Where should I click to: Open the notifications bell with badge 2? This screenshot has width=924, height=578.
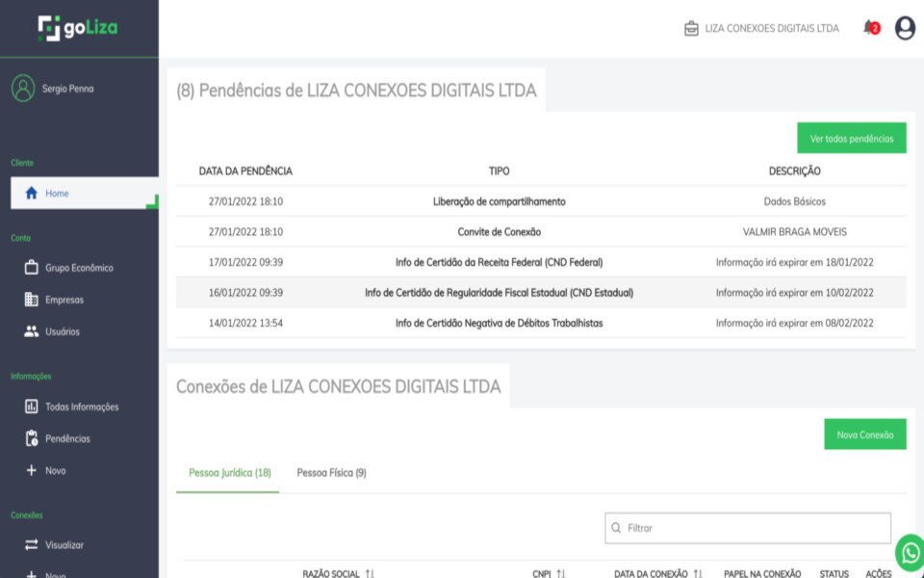pos(872,28)
